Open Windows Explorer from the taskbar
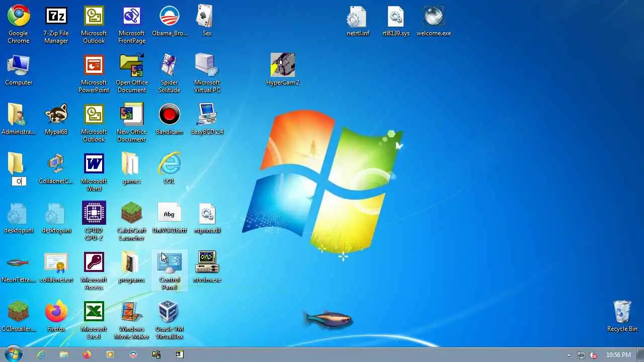 pyautogui.click(x=64, y=354)
